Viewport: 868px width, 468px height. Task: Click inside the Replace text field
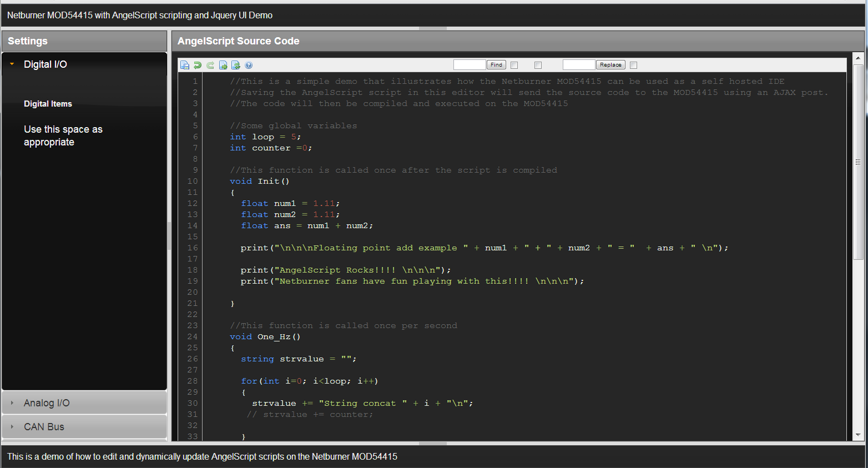578,64
